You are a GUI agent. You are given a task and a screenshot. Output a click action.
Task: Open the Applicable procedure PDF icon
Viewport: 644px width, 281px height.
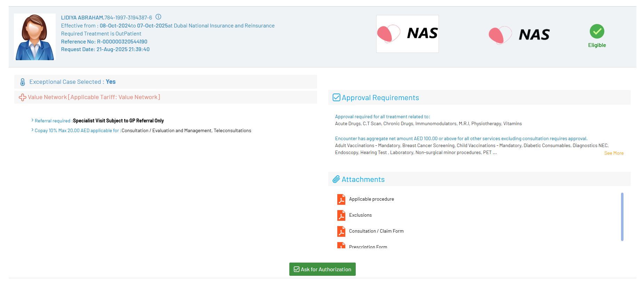coord(341,199)
